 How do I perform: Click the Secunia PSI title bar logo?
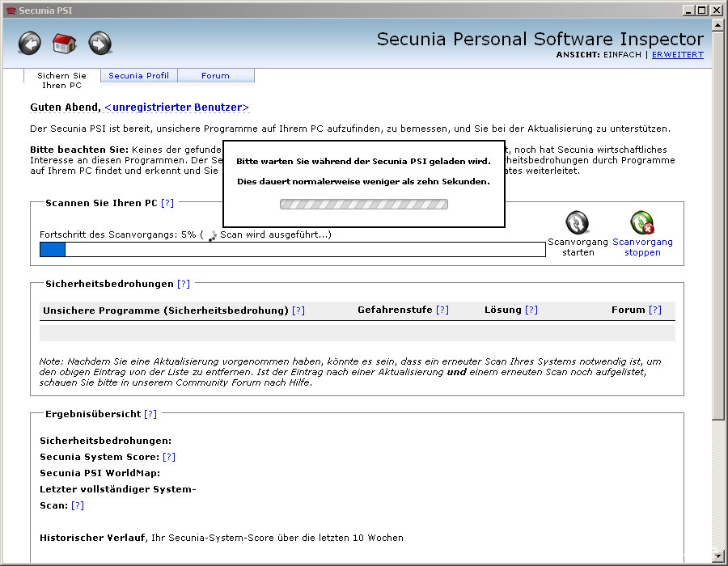[11, 11]
